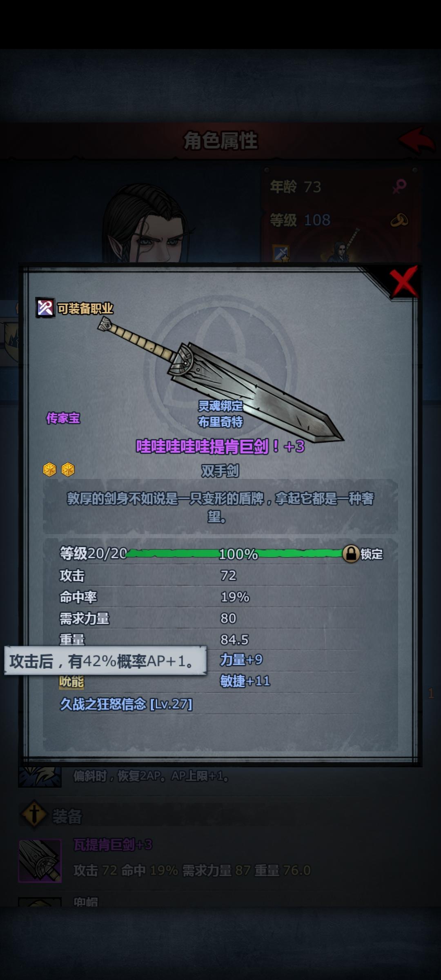Tap the pink gender symbol icon
This screenshot has width=441, height=980.
pyautogui.click(x=399, y=186)
